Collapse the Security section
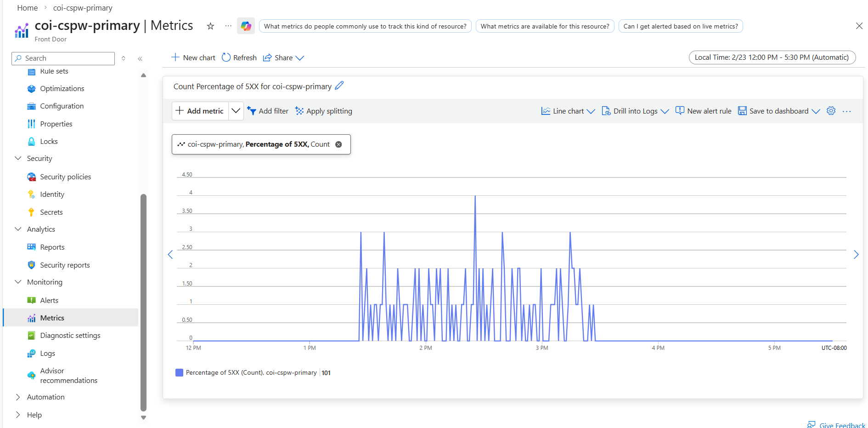The height and width of the screenshot is (428, 868). pos(18,159)
